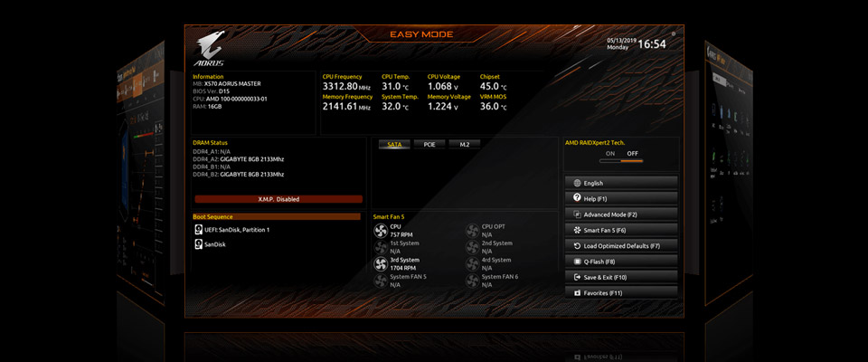The image size is (868, 362).
Task: Click the MB: X570 AORUS MASTER line
Action: coord(226,83)
